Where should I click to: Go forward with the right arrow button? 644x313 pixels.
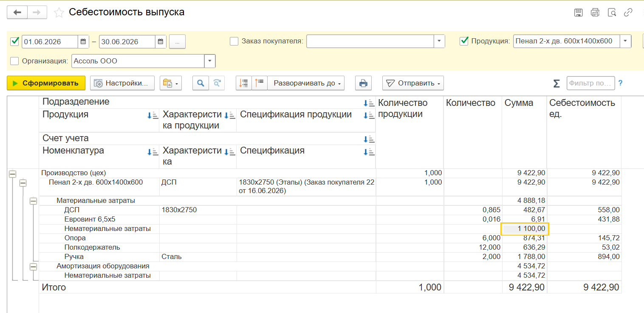tap(37, 12)
